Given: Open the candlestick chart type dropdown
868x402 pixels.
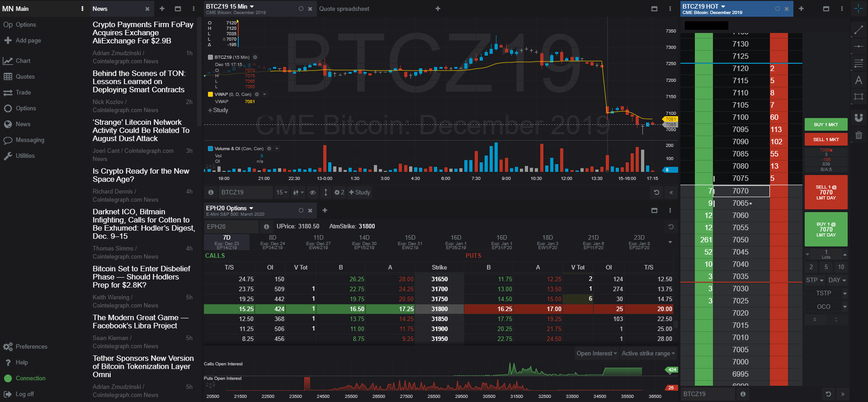Looking at the screenshot, I should [298, 192].
